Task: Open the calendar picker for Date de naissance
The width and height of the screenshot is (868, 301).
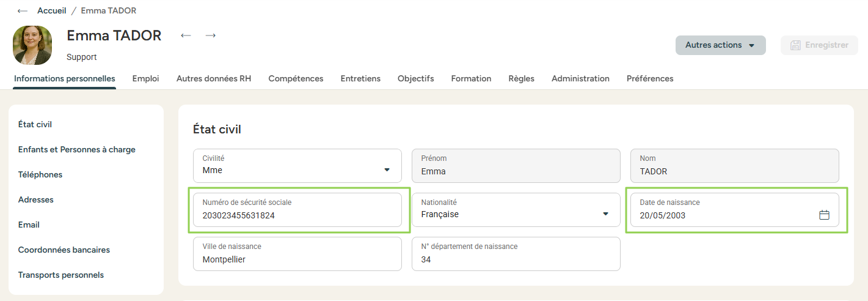Action: [x=824, y=215]
